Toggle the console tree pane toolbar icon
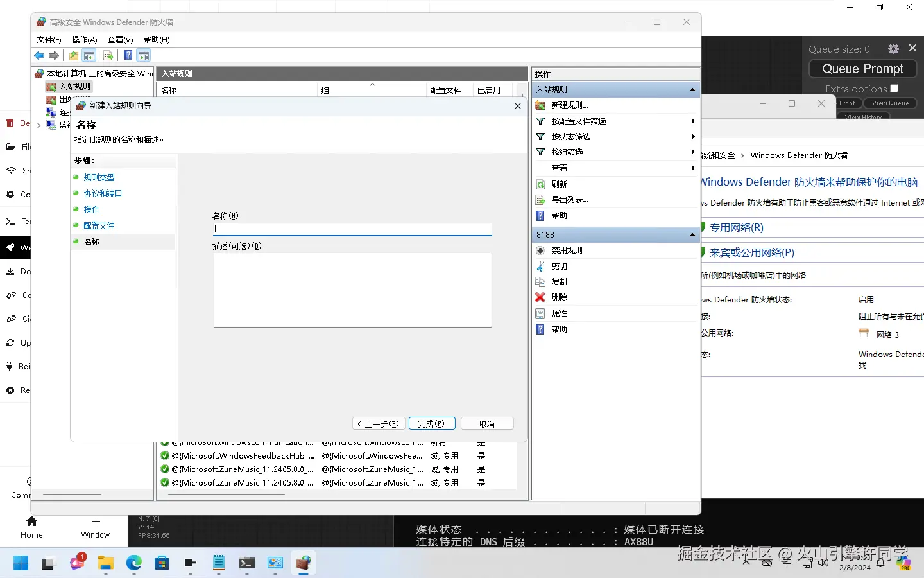 click(x=89, y=56)
